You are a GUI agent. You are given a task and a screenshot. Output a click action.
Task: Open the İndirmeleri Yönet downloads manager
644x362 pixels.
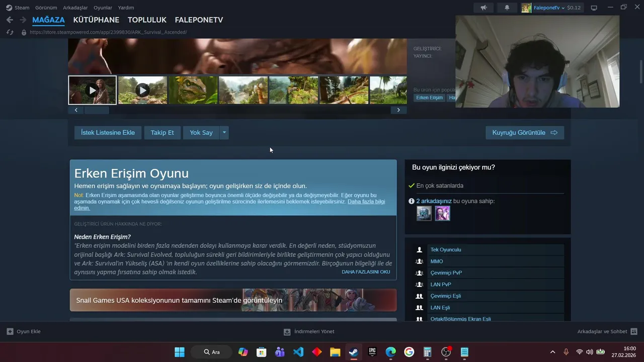tap(309, 331)
